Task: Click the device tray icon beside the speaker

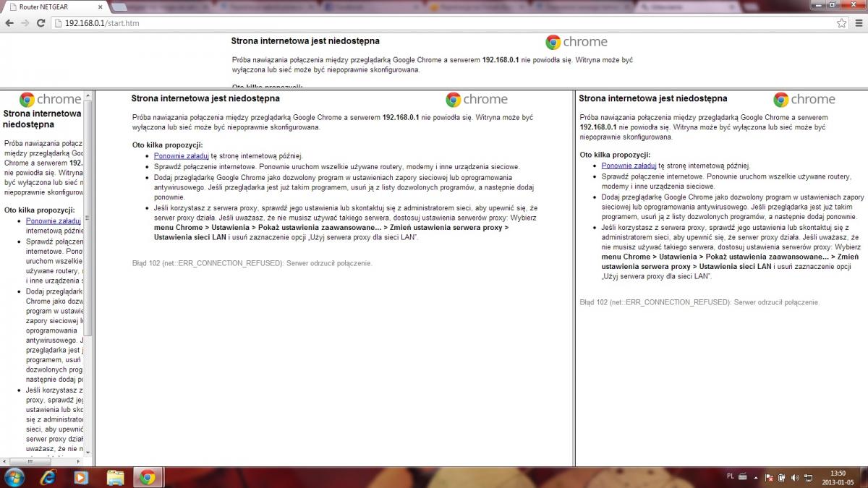Action: 783,477
